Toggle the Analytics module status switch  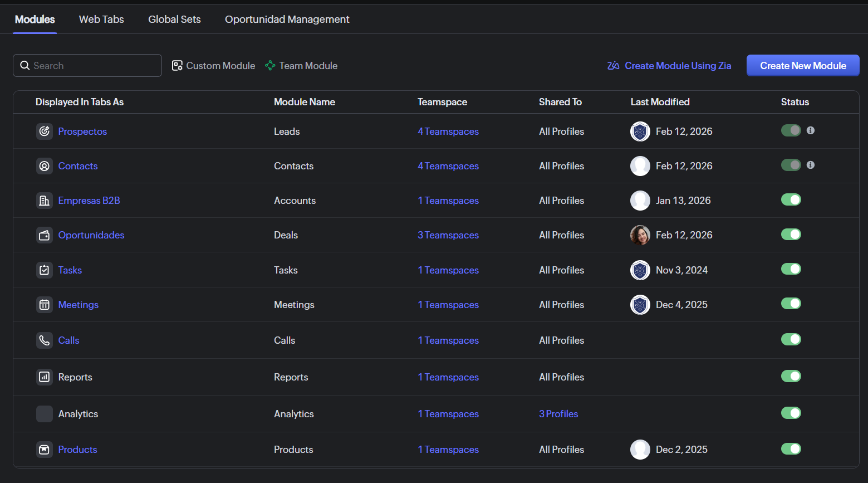[791, 413]
